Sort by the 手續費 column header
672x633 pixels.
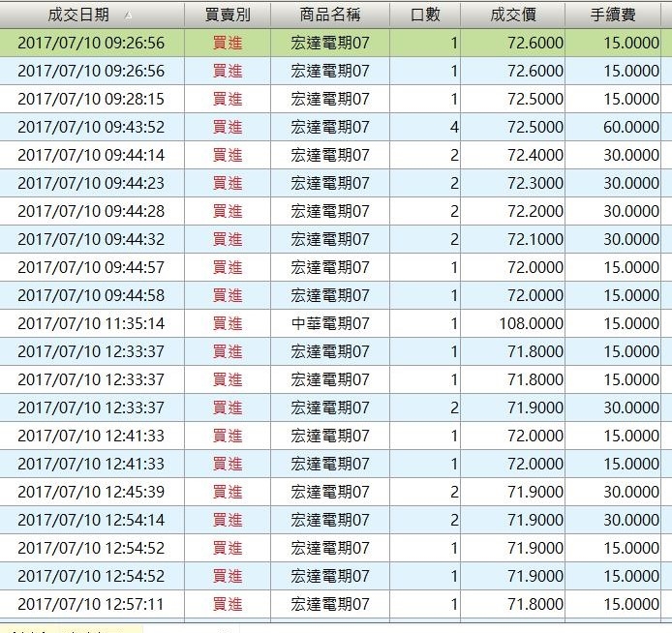pyautogui.click(x=613, y=15)
